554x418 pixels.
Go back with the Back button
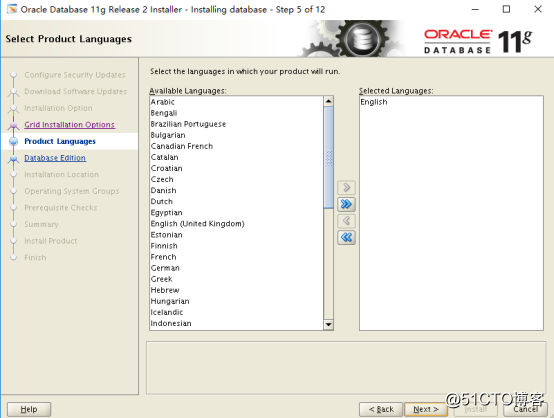point(381,410)
